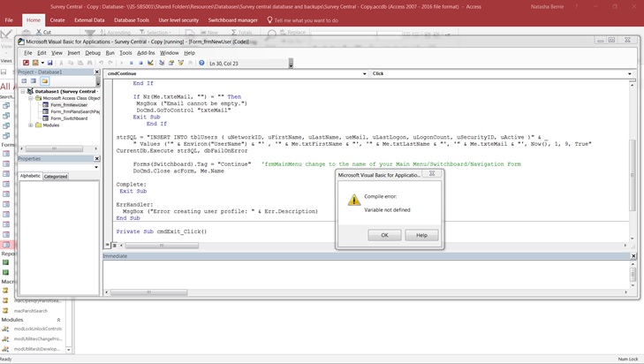Open the VBA Help menu
This screenshot has width=644, height=364.
(x=189, y=53)
